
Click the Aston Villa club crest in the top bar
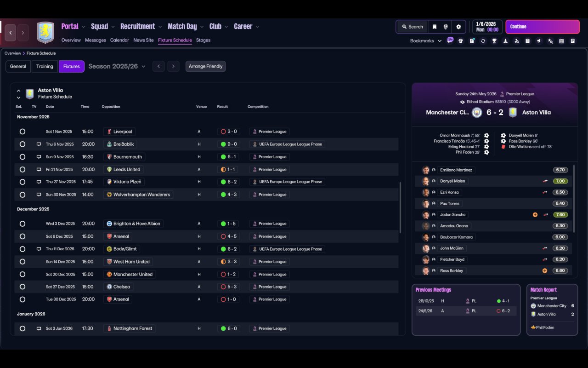(45, 33)
